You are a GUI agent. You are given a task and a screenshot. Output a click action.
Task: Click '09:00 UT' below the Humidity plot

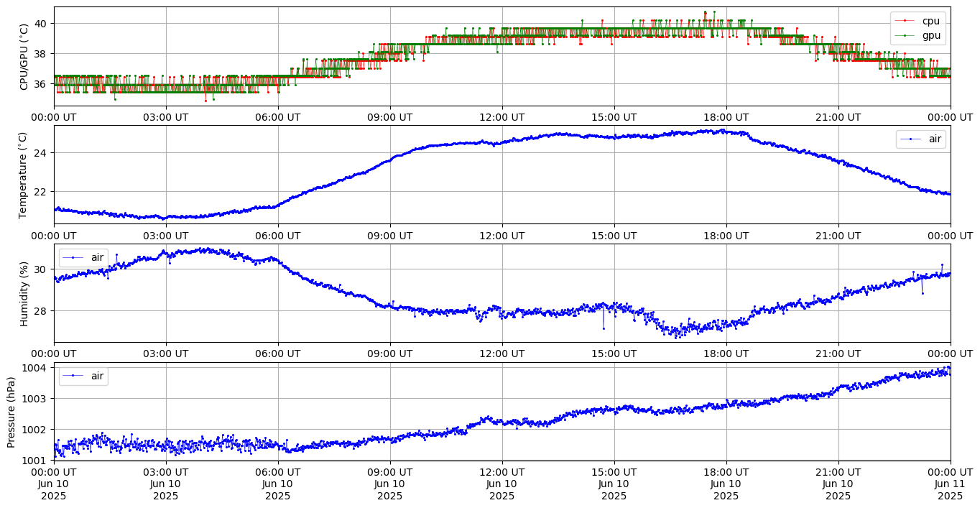tap(390, 354)
